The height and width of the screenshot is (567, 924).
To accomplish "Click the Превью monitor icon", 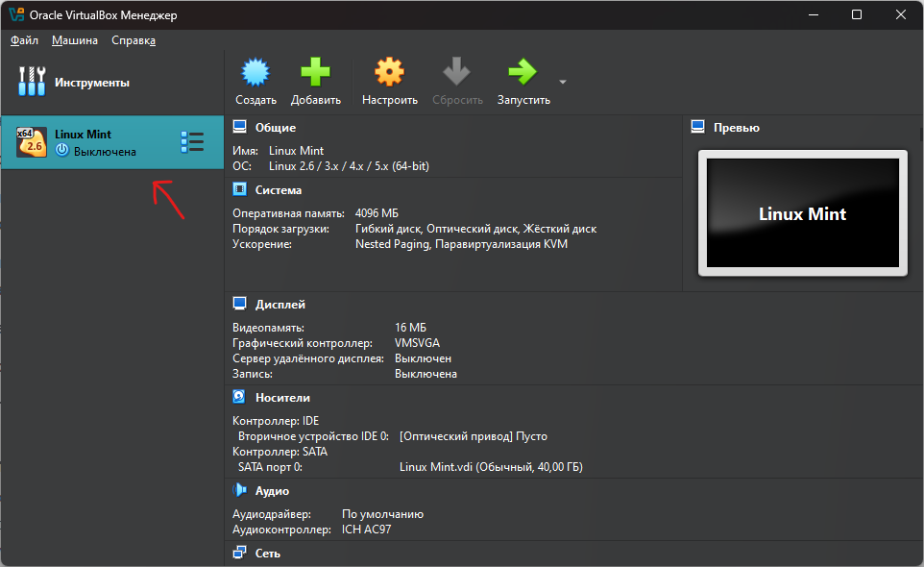I will (x=697, y=127).
